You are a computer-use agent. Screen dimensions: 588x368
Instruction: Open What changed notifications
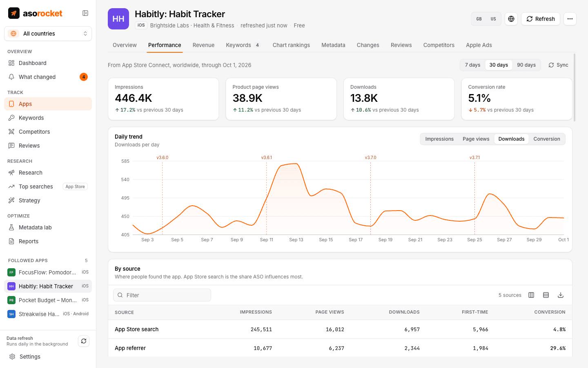pos(48,77)
